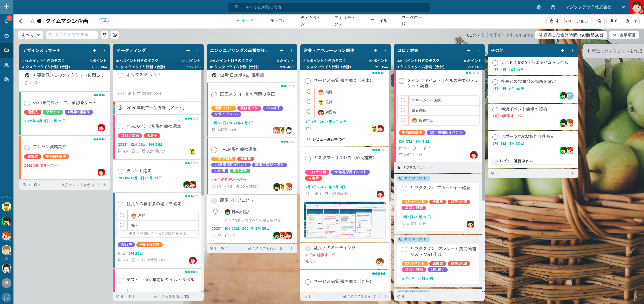Expand the マジックテック株式会社 account dropdown
Viewport: 644px width, 304px height.
[x=623, y=7]
